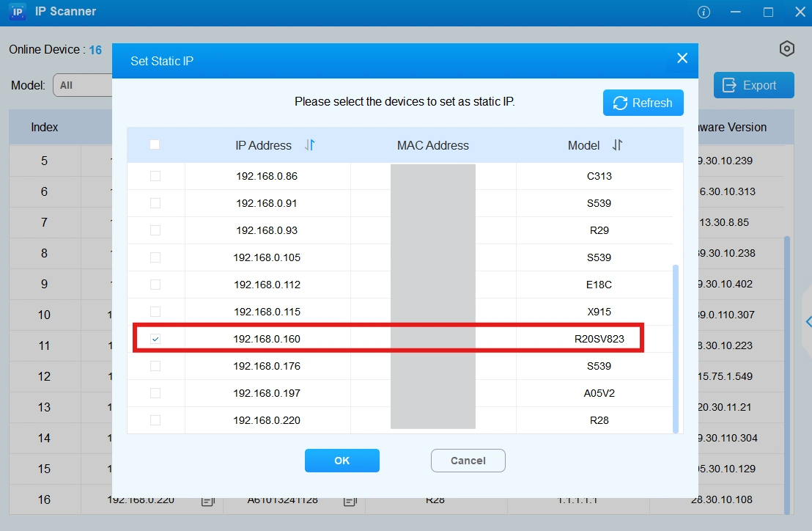Viewport: 812px width, 531px height.
Task: Expand the right side panel arrow
Action: (x=808, y=322)
